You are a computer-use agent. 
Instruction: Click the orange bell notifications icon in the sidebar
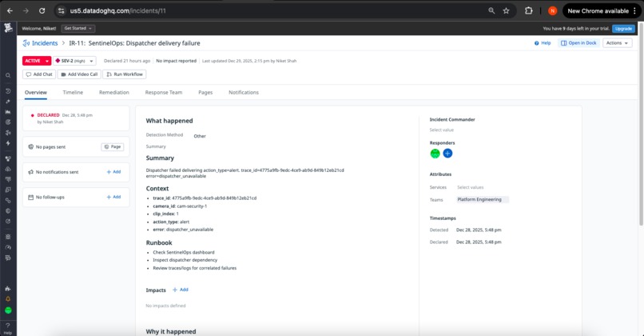(x=8, y=299)
